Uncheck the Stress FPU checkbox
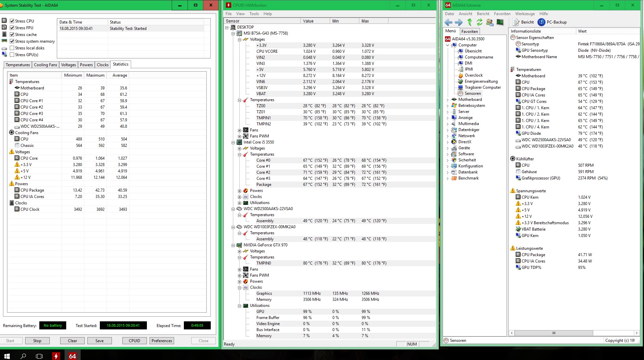This screenshot has height=360, width=644. (12, 28)
